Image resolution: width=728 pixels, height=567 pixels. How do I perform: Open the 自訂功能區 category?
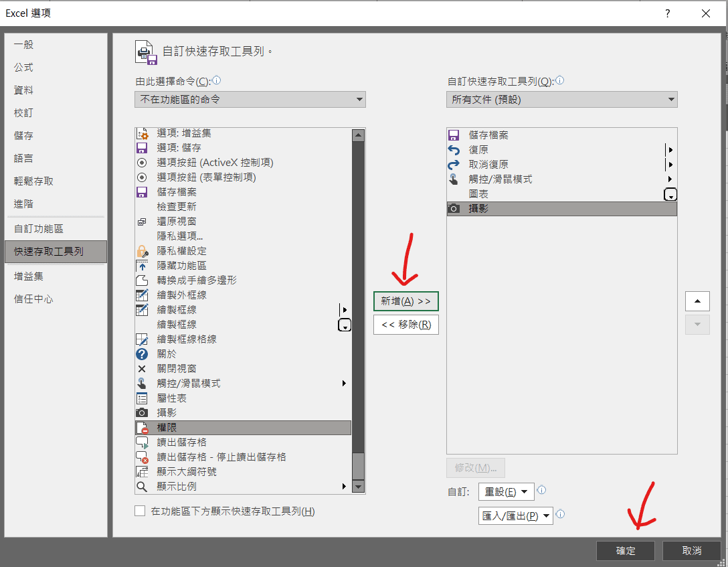point(39,229)
